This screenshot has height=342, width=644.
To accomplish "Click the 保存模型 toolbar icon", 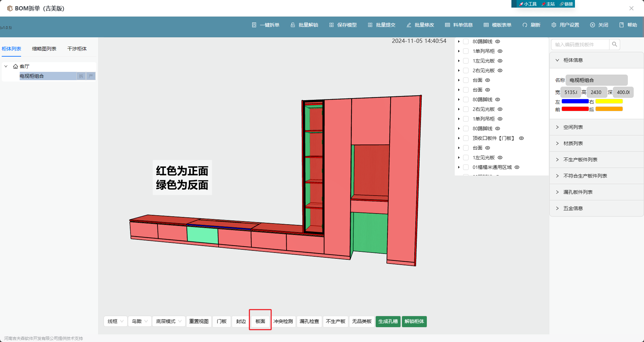I will click(331, 25).
